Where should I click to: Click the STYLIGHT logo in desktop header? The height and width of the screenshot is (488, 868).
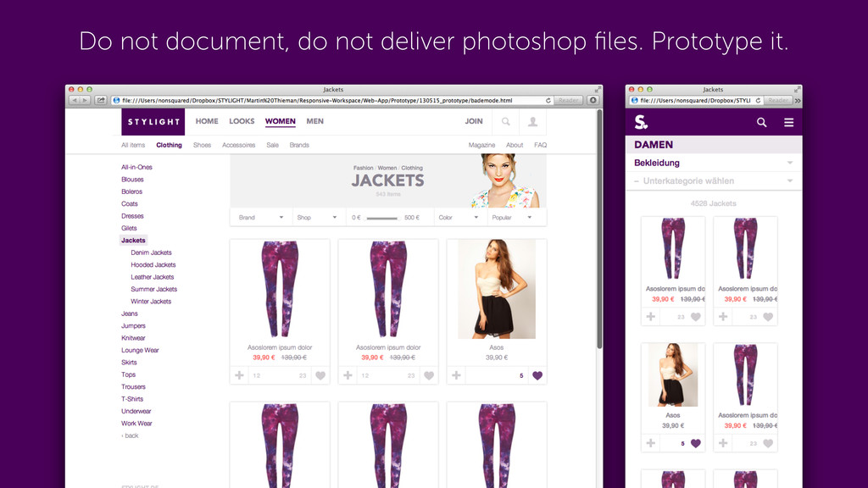click(x=153, y=122)
